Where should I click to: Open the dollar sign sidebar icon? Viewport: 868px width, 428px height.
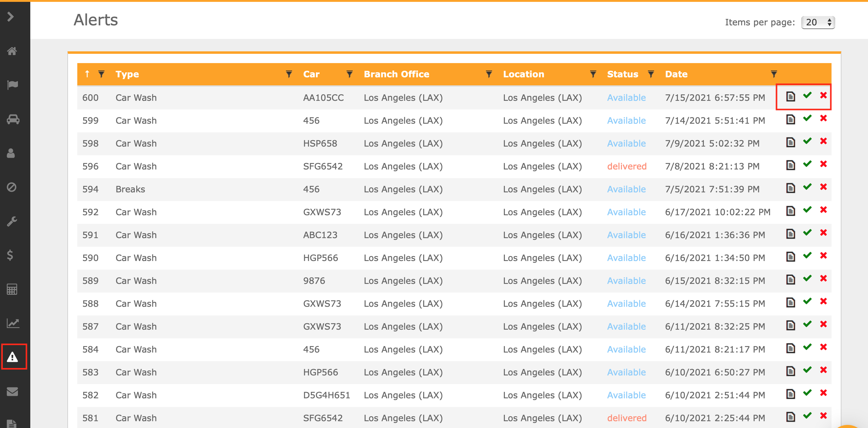point(10,255)
